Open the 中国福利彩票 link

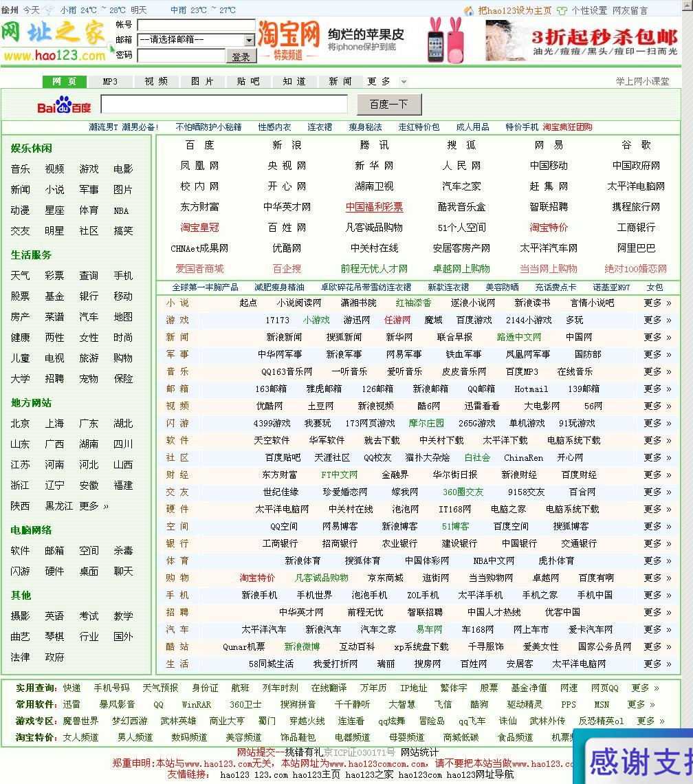pos(374,207)
